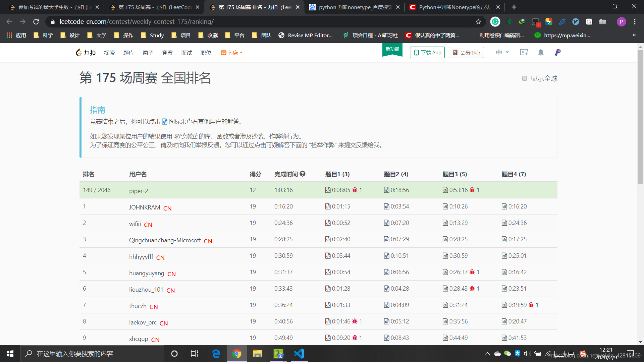Open Chrome's three-dot menu

(635, 22)
